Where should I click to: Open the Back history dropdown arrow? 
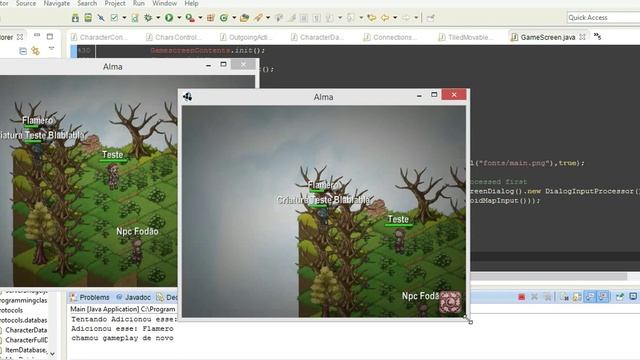pos(395,18)
